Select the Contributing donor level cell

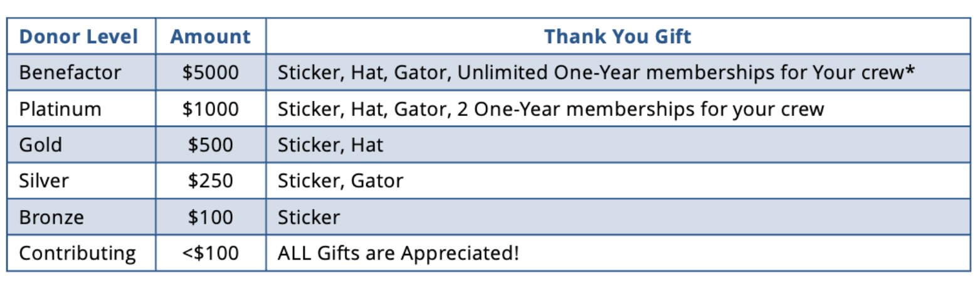pos(78,253)
